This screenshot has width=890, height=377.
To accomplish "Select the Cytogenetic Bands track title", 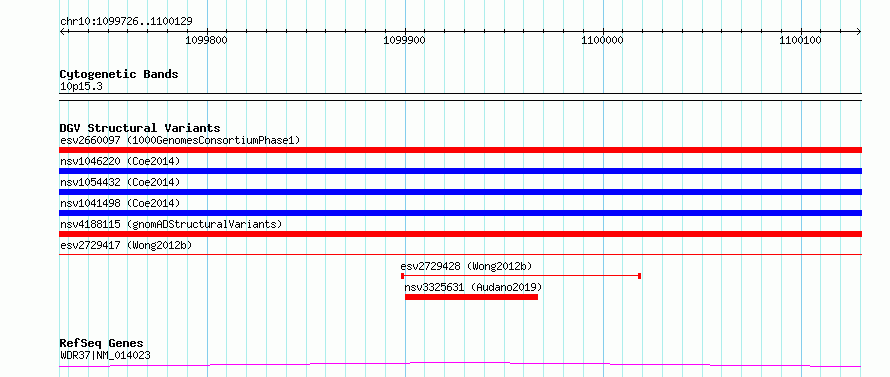I will click(119, 74).
